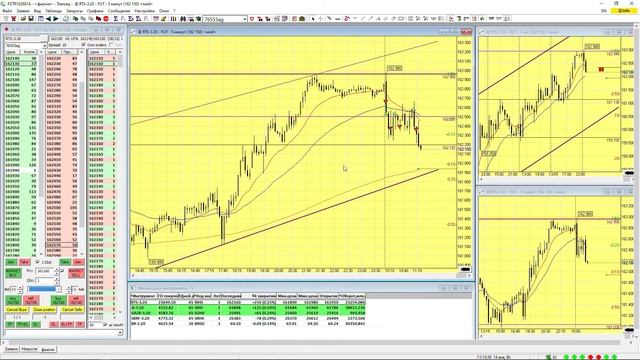640x360 pixels.
Task: Click the three vertical bars toolbar icon
Action: pos(173,19)
